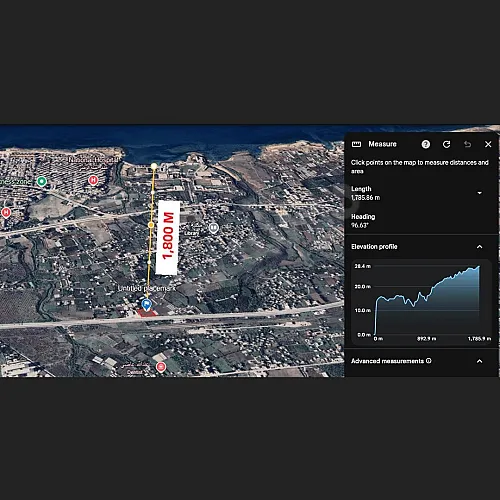Click the green fitness zone marker
This screenshot has height=500, width=500.
[42, 181]
